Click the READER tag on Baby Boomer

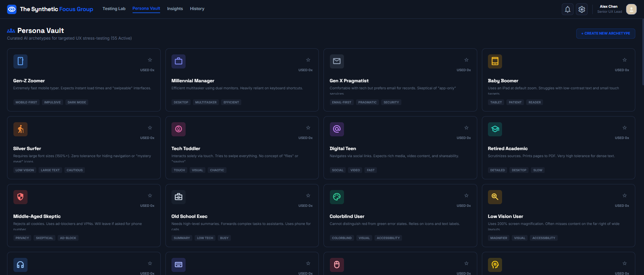pyautogui.click(x=534, y=102)
